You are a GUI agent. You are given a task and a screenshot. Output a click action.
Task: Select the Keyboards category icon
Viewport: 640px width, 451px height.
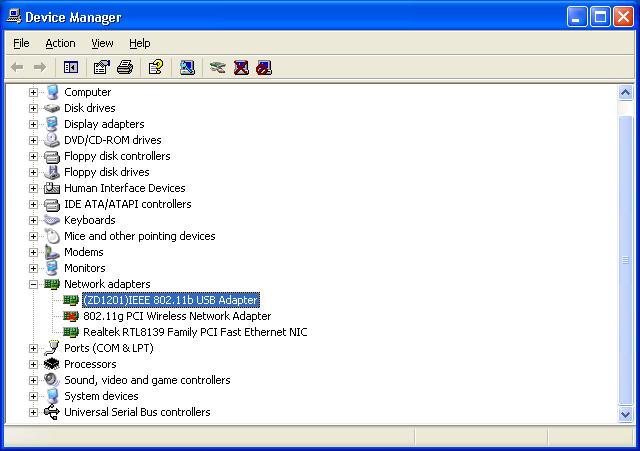[52, 220]
